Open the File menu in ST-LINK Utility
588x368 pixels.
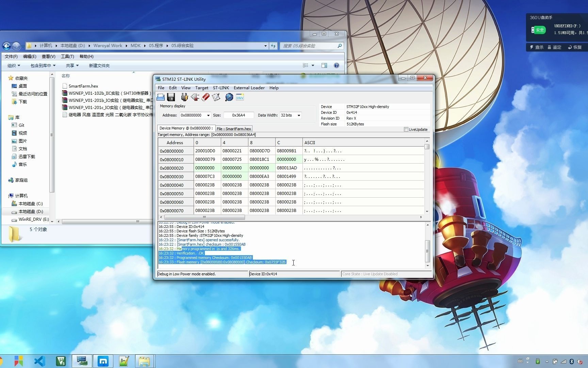coord(161,88)
